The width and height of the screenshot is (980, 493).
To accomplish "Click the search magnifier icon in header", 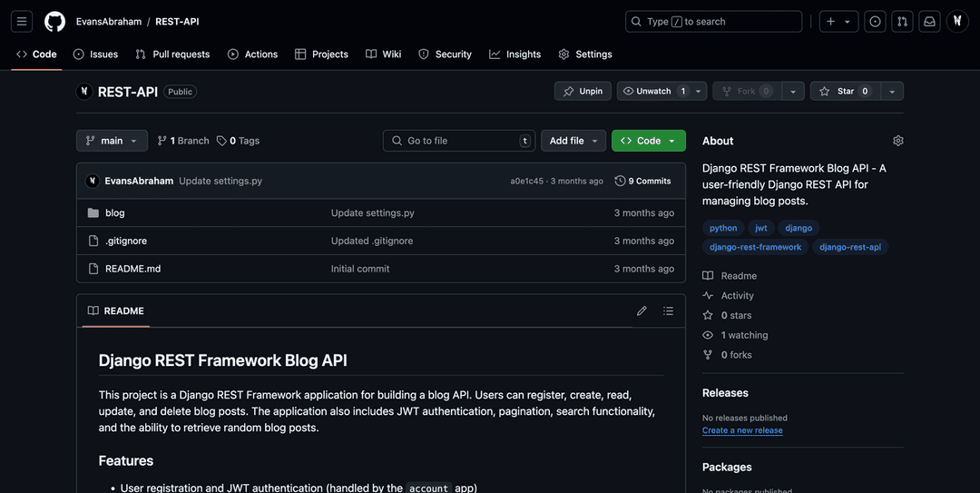I will [636, 21].
